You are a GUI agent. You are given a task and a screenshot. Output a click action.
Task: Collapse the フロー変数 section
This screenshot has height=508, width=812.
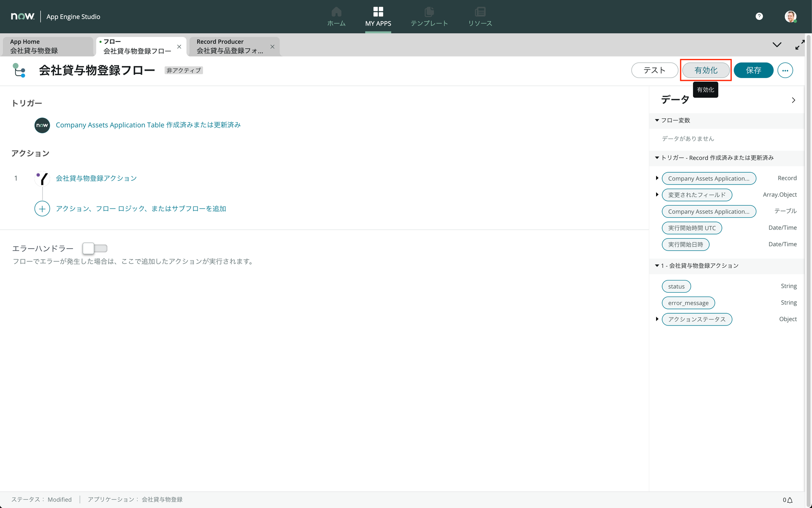pyautogui.click(x=657, y=120)
